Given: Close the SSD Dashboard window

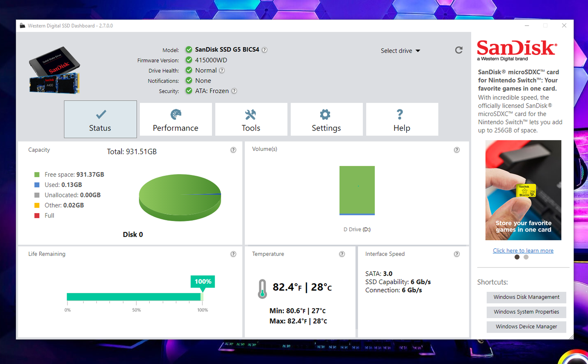Looking at the screenshot, I should tap(564, 26).
